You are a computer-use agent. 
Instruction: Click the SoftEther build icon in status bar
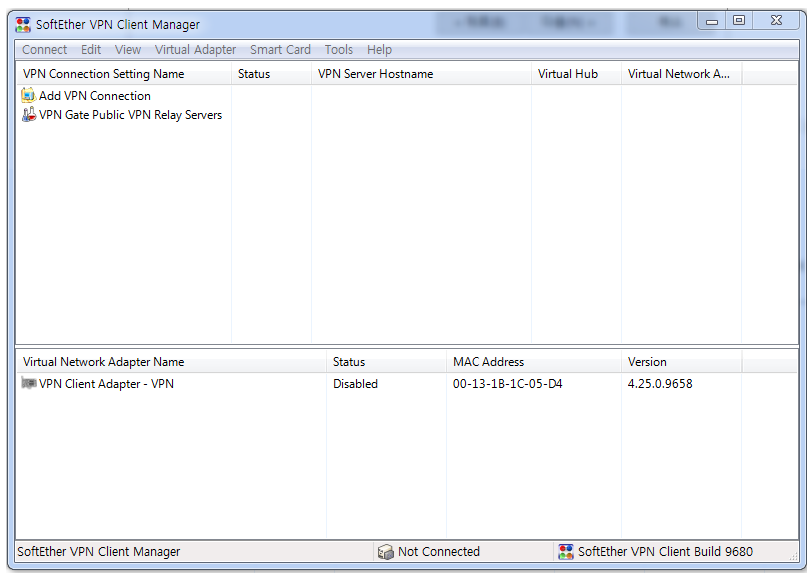pyautogui.click(x=566, y=552)
